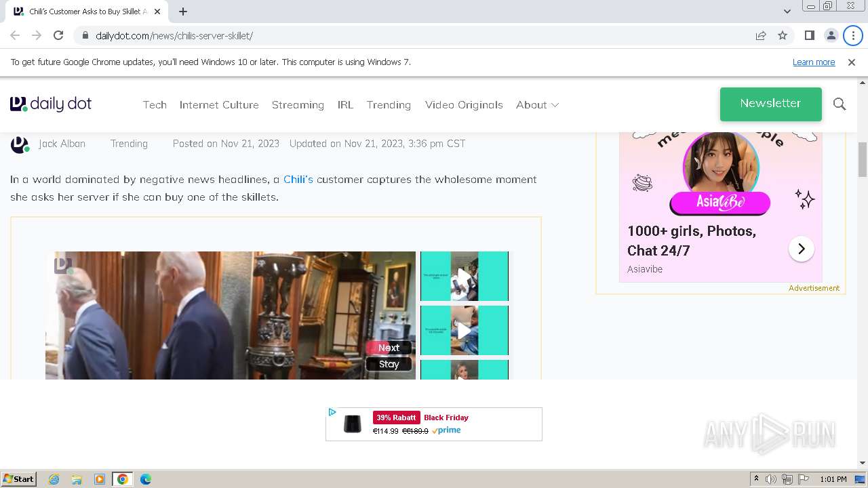Screen dimensions: 868x488
Task: Open the Tech section
Action: point(155,104)
